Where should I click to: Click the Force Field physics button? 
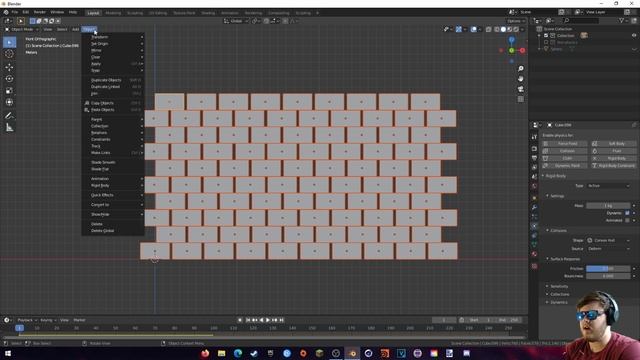tap(565, 144)
